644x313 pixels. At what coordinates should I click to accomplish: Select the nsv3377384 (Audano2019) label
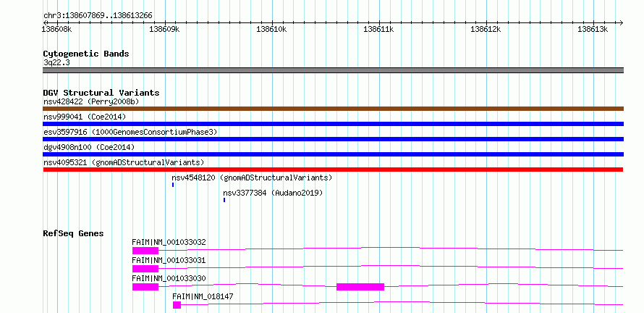pos(273,193)
